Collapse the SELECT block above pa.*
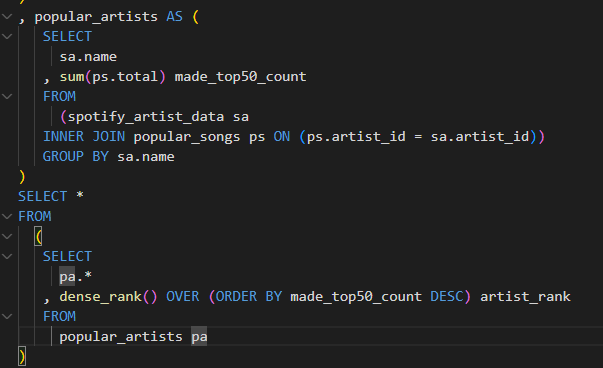Image resolution: width=603 pixels, height=368 pixels. click(7, 256)
